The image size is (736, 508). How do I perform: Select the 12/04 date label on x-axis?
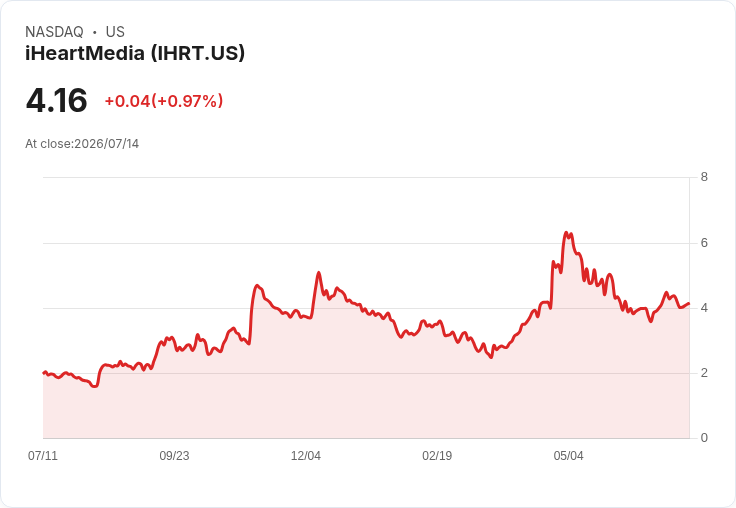coord(306,455)
